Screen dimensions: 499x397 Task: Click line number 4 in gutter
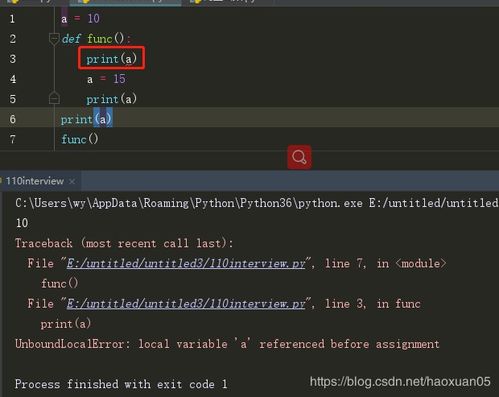click(13, 79)
